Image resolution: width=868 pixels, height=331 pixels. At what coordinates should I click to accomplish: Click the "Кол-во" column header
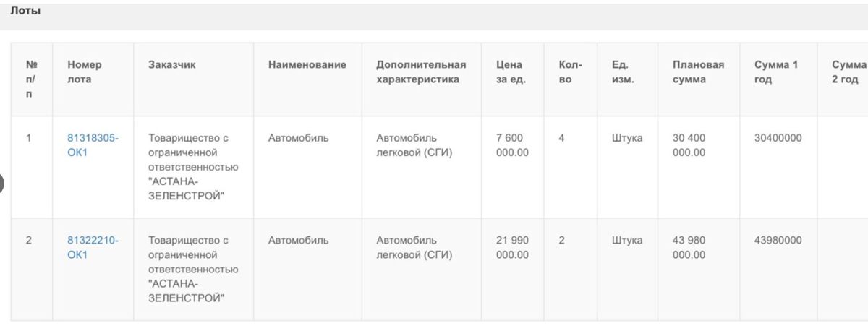coord(566,72)
